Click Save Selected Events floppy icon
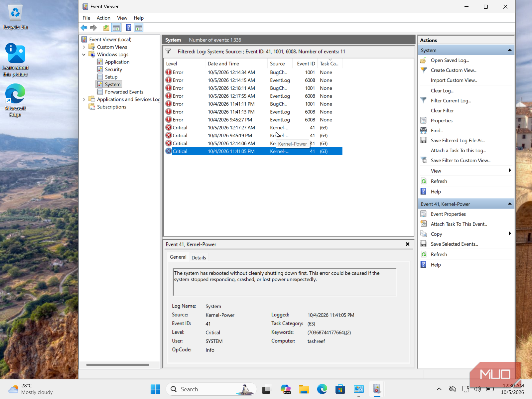Image resolution: width=532 pixels, height=399 pixels. [x=423, y=244]
